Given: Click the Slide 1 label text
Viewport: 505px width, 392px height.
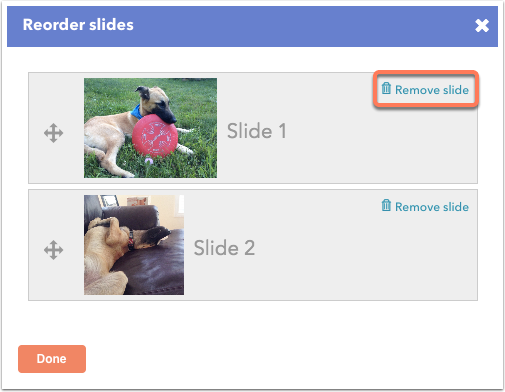Looking at the screenshot, I should click(x=257, y=131).
